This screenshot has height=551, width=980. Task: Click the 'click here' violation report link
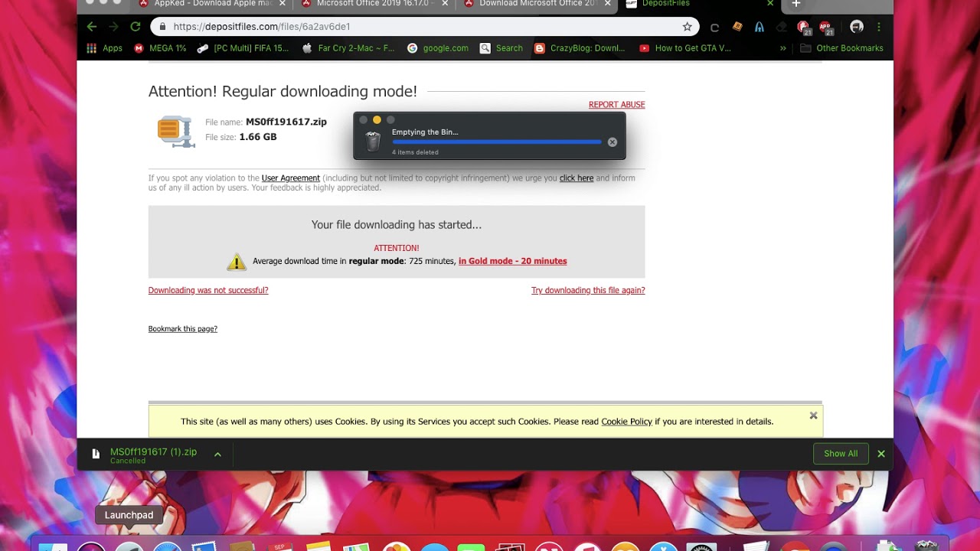[x=577, y=178]
